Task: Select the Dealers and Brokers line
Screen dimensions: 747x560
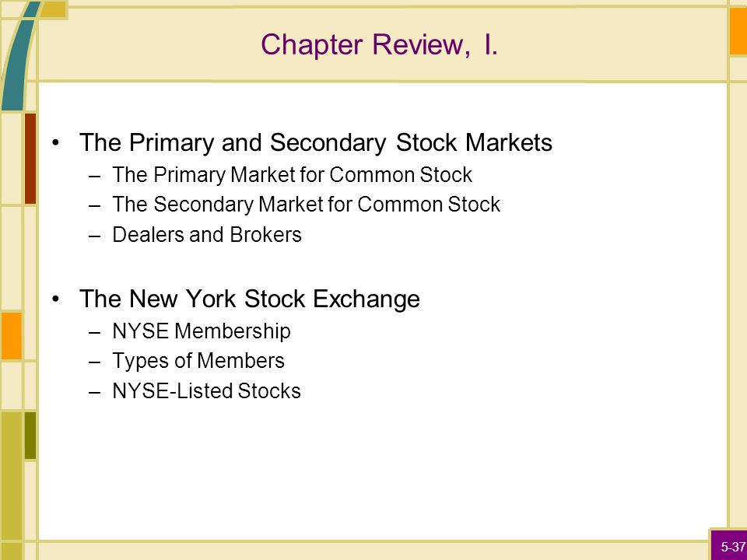Action: click(x=207, y=234)
